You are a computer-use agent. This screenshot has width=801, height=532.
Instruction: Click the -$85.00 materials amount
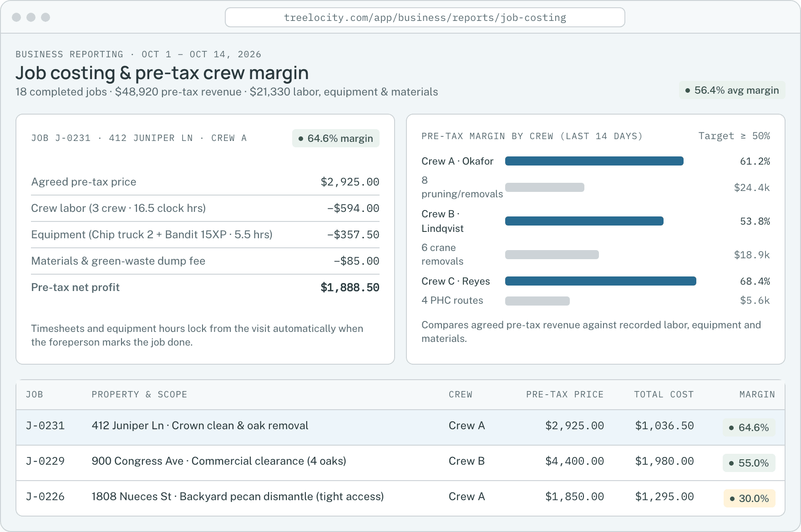coord(356,261)
